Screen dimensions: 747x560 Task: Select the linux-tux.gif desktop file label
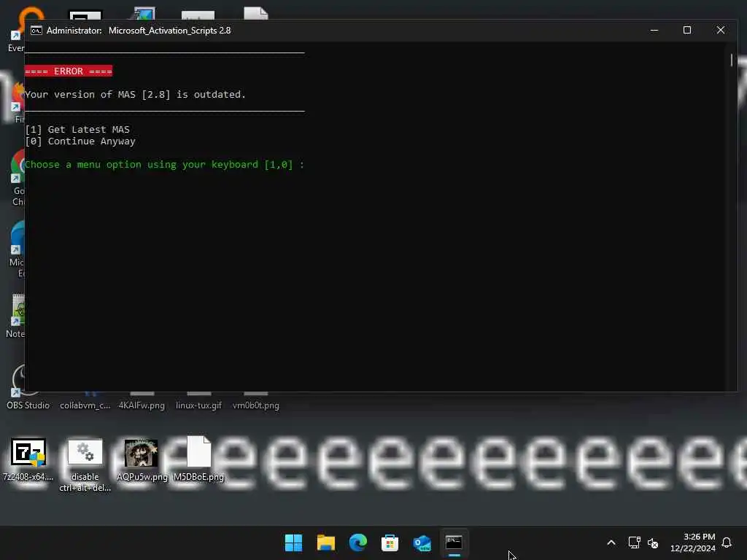pos(198,405)
